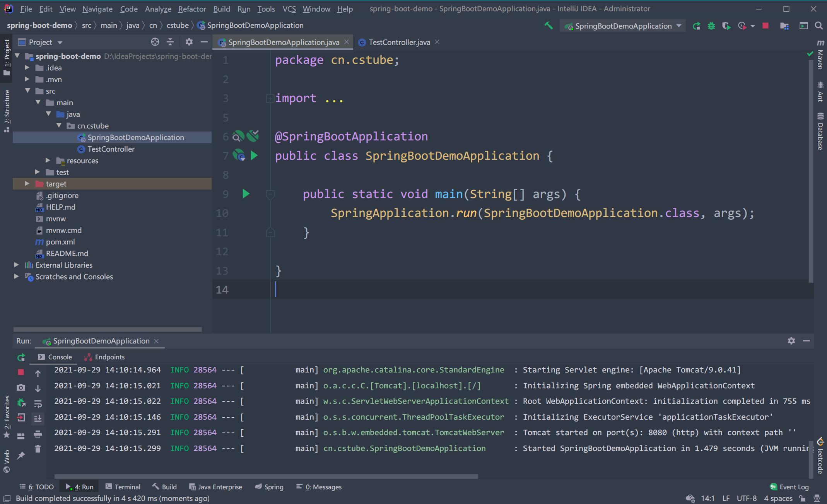Open the Refactor menu
The height and width of the screenshot is (504, 827).
coord(192,9)
